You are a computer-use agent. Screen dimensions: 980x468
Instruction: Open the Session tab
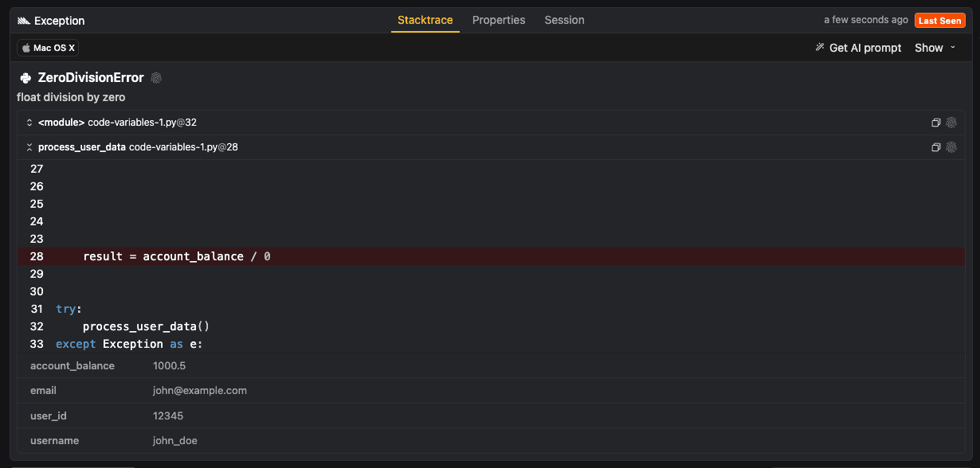click(x=564, y=20)
